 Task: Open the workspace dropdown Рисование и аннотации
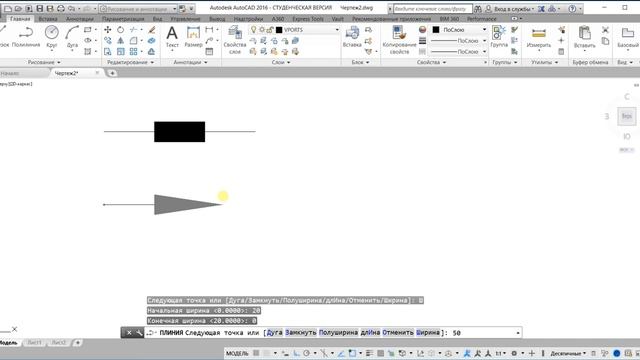[138, 9]
